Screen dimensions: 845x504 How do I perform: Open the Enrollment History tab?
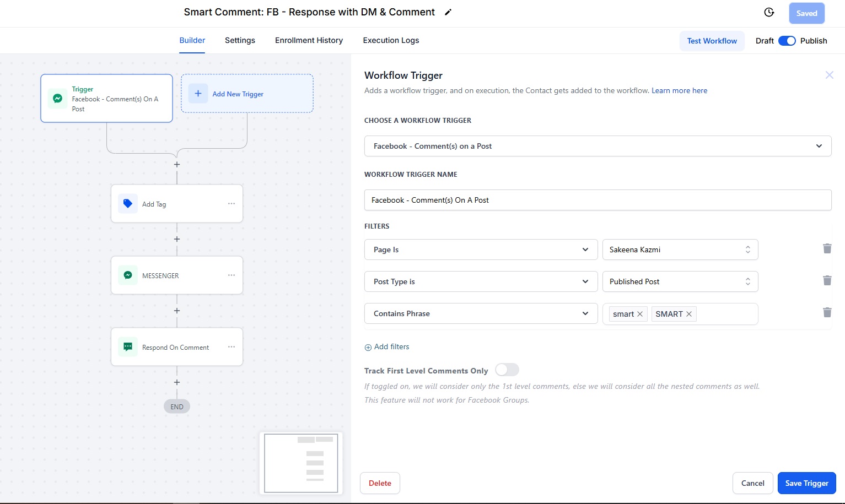(x=309, y=40)
